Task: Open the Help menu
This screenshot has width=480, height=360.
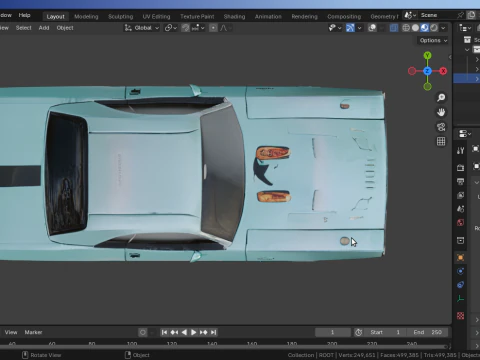Action: coord(24,15)
